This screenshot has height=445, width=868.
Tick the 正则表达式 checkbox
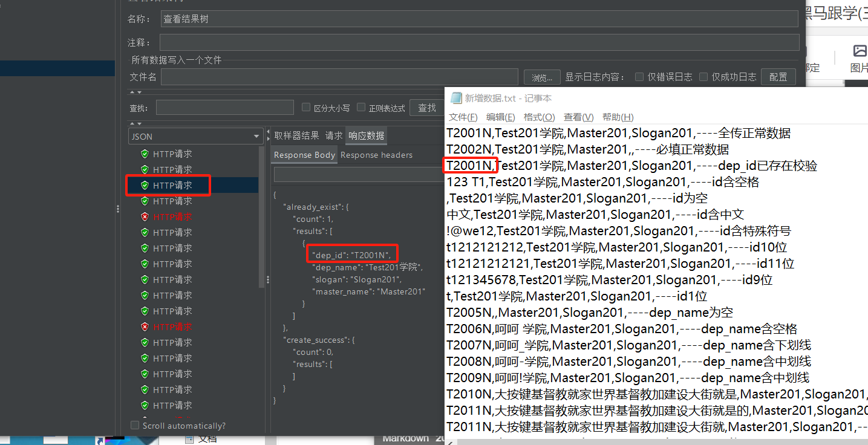point(361,108)
